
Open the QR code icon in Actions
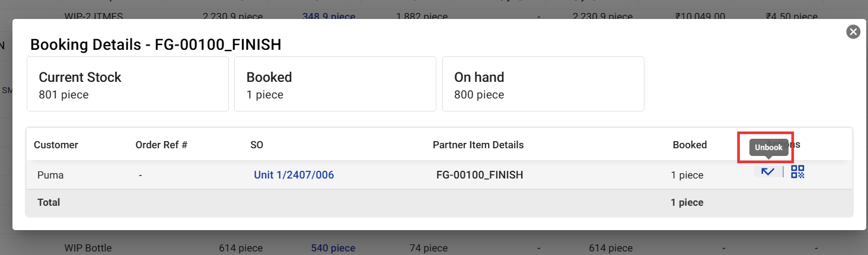pyautogui.click(x=797, y=172)
